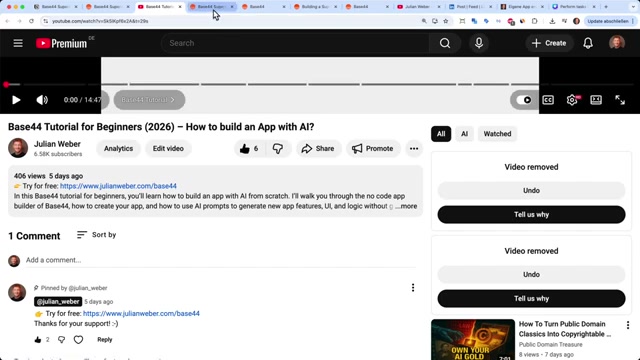Open new browser tab plus button
The width and height of the screenshot is (640, 360).
[606, 7]
